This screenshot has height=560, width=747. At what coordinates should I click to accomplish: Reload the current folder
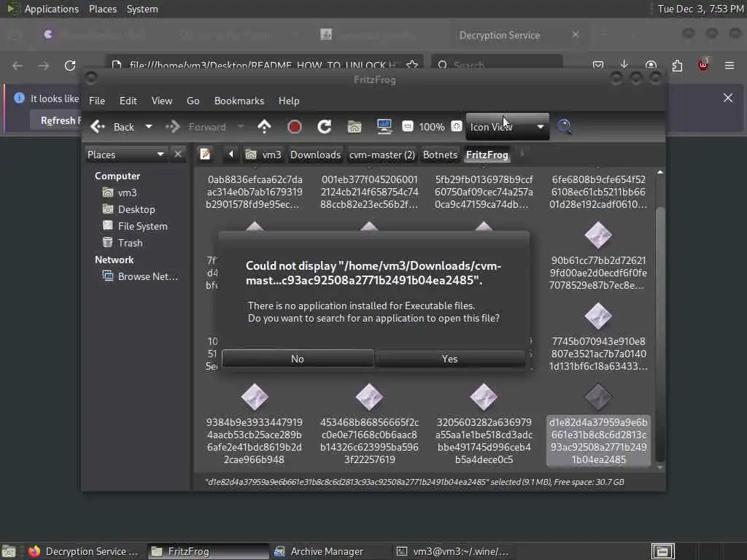[325, 127]
